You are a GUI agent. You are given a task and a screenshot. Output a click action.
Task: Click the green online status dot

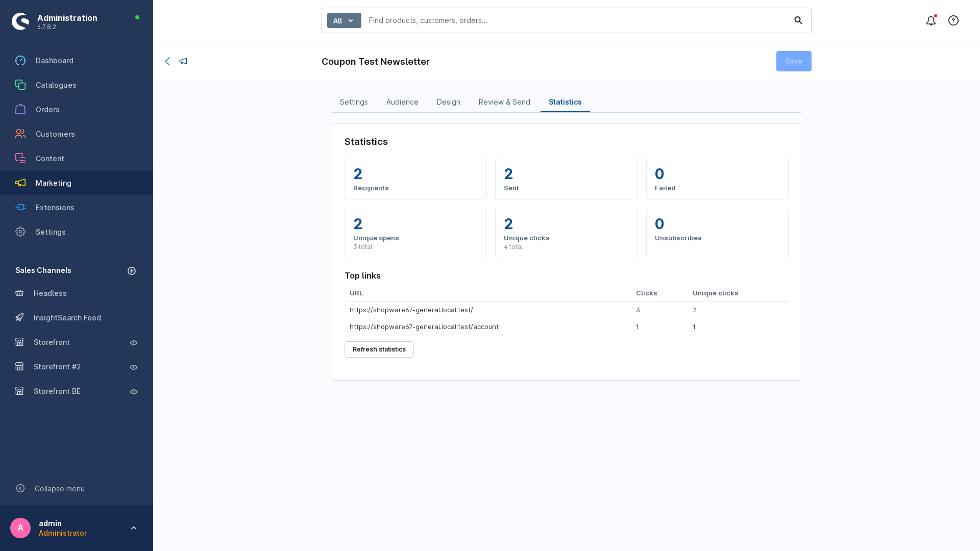coord(137,17)
